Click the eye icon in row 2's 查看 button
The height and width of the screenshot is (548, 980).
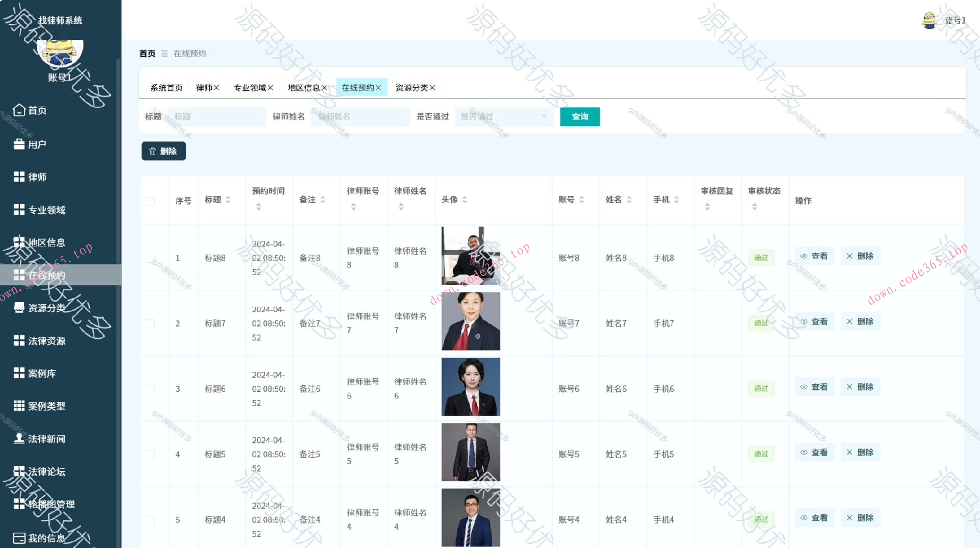click(x=804, y=321)
